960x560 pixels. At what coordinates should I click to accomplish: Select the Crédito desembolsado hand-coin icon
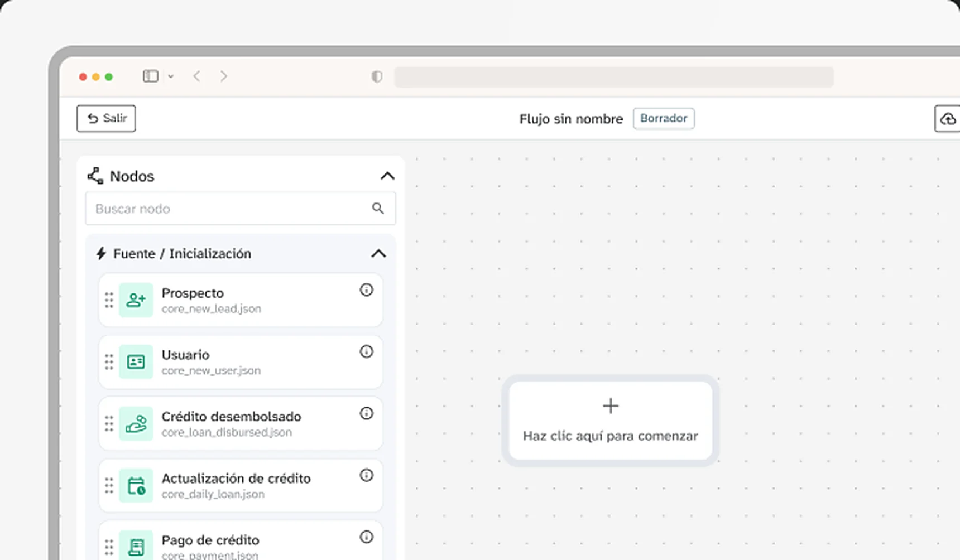point(136,424)
